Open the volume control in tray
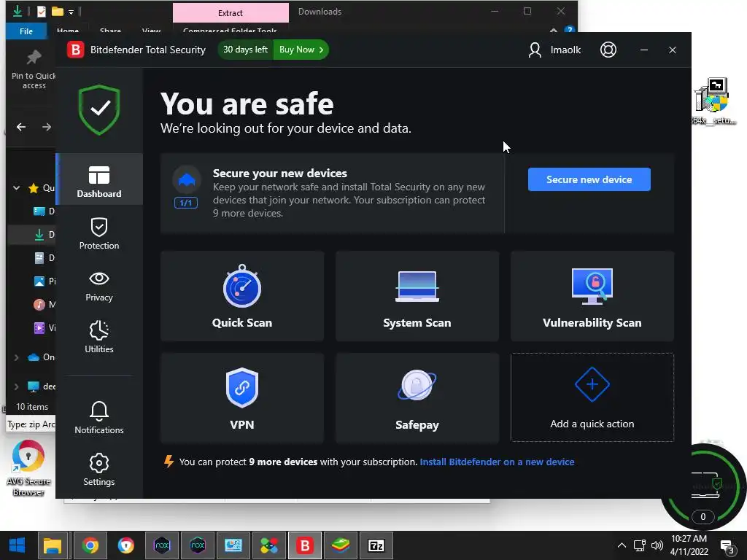The image size is (747, 560). pyautogui.click(x=657, y=545)
